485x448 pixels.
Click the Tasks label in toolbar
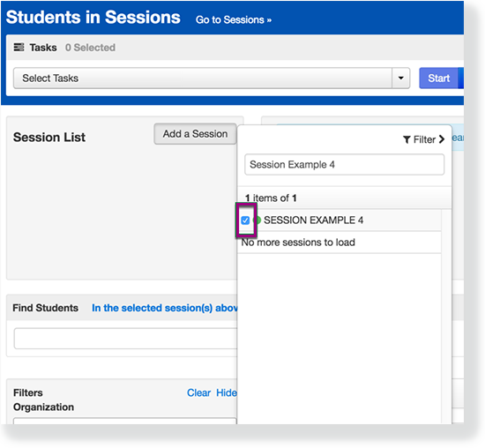point(43,48)
